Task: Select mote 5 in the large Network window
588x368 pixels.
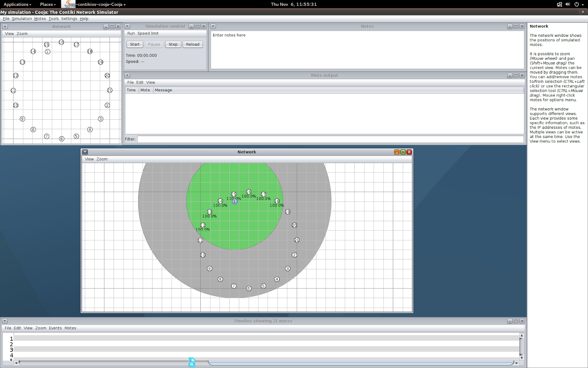Action: click(x=263, y=286)
